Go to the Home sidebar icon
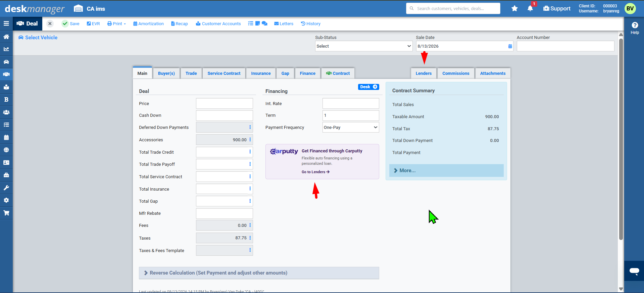The width and height of the screenshot is (644, 293). point(6,37)
